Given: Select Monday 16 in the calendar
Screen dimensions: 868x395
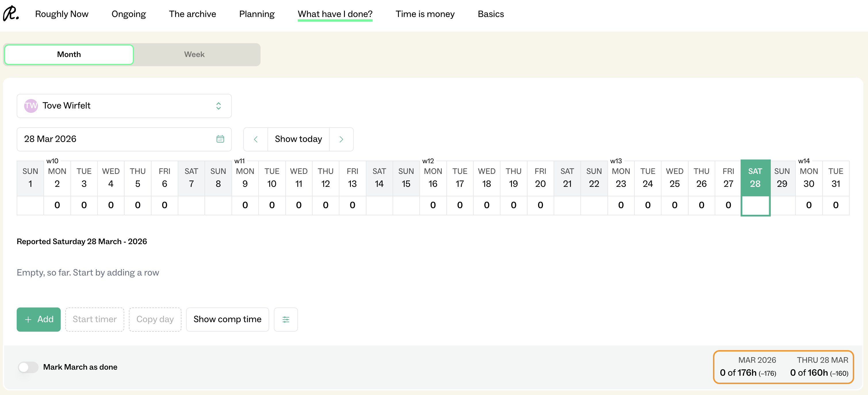Looking at the screenshot, I should [433, 178].
